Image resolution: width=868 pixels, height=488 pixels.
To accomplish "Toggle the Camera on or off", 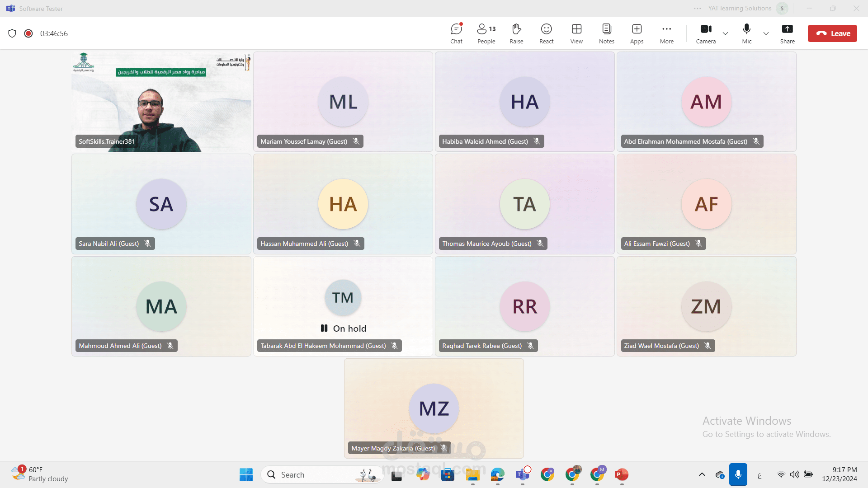I will click(706, 33).
